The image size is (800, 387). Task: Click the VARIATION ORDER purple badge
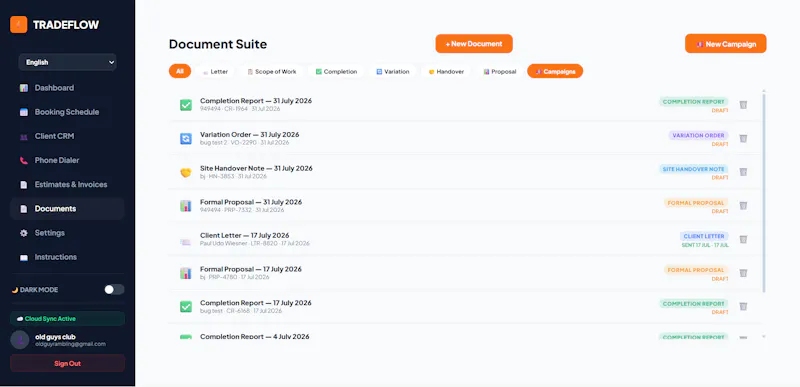698,136
